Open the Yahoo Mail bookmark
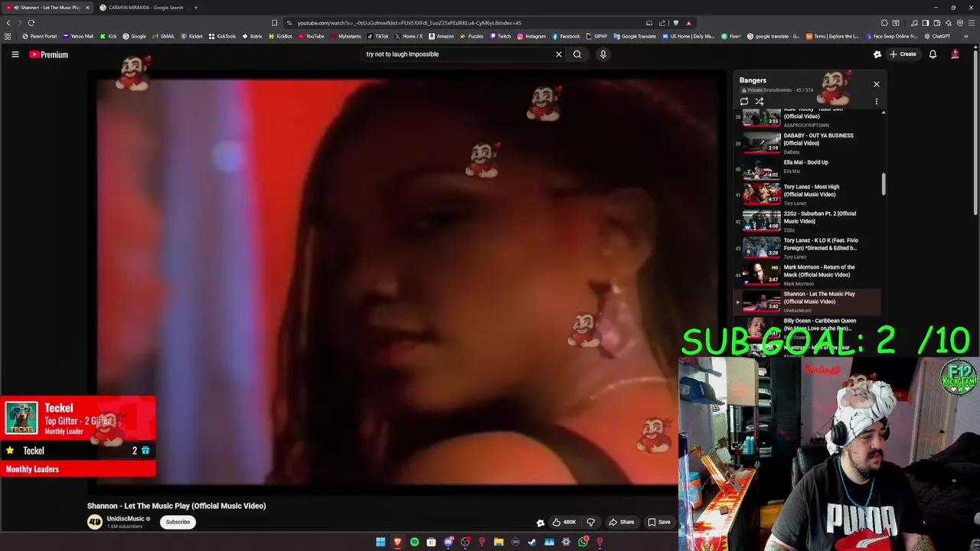The width and height of the screenshot is (980, 551). tap(78, 36)
